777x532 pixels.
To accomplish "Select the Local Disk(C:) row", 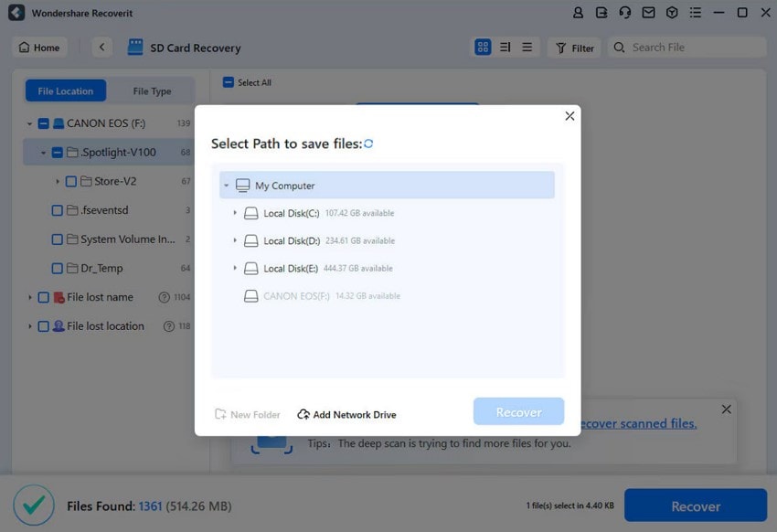I will 387,214.
